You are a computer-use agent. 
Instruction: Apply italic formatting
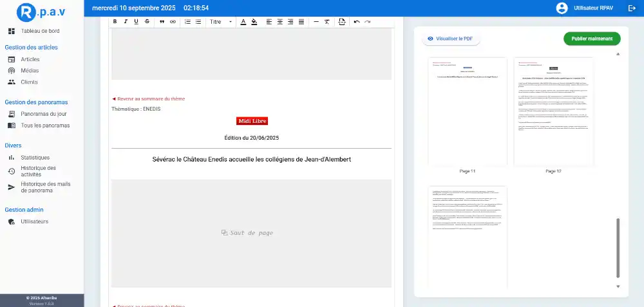point(126,22)
